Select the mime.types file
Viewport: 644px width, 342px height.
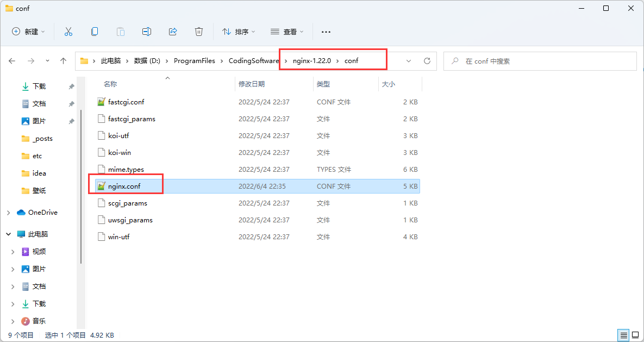click(x=126, y=170)
